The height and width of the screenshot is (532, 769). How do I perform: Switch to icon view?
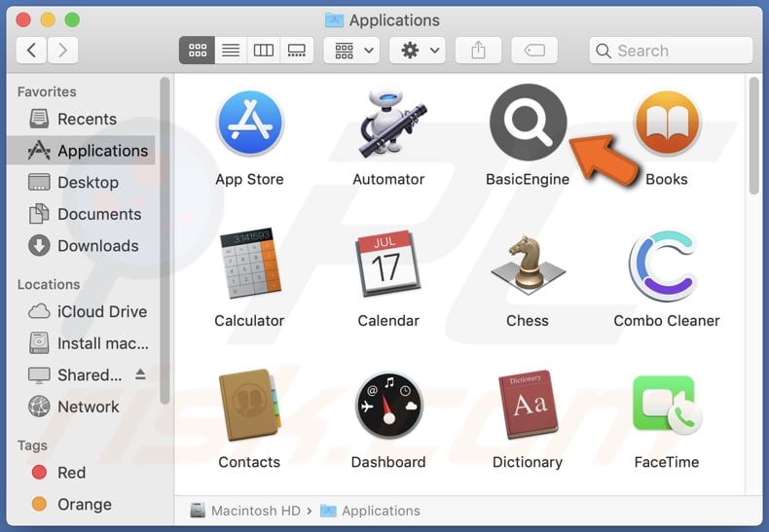(x=198, y=50)
